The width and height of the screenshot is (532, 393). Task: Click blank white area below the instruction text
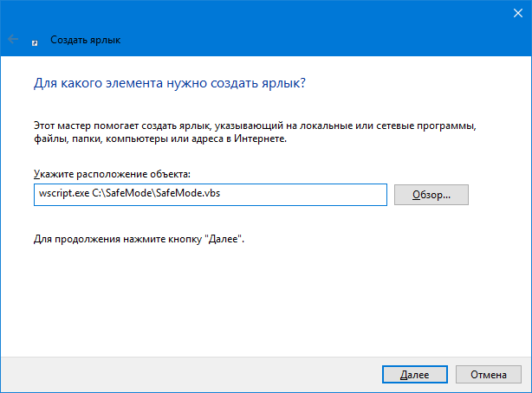click(264, 299)
